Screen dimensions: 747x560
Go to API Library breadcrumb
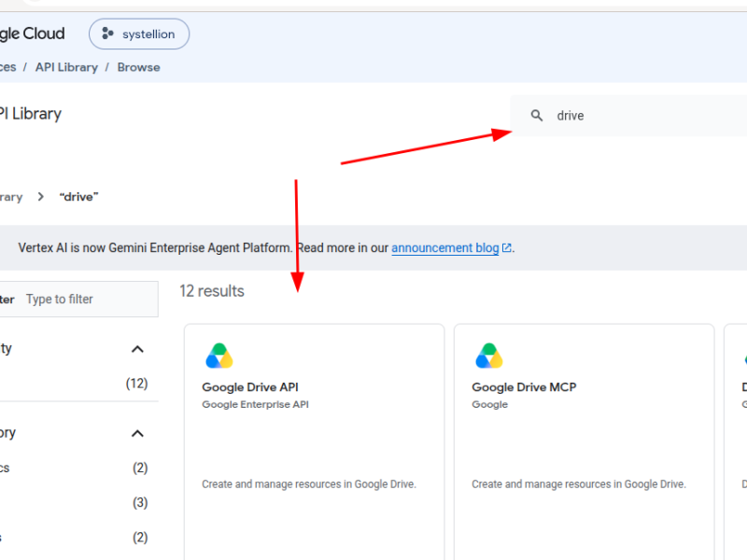[66, 67]
